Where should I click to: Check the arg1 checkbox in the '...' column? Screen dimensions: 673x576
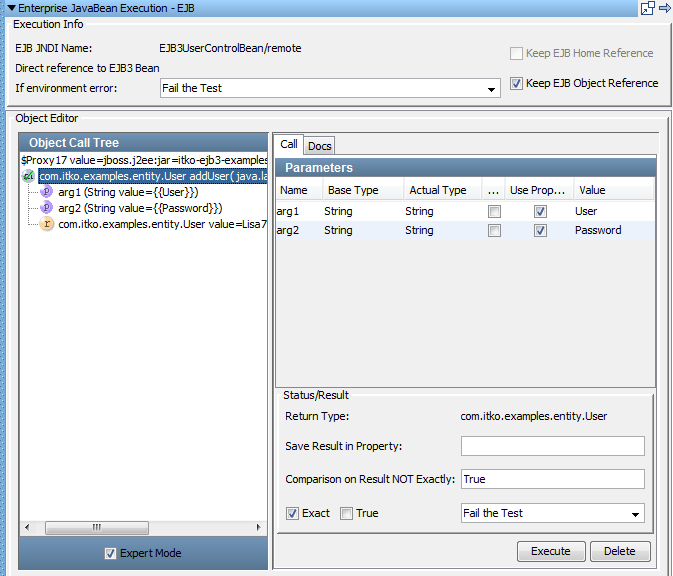pos(494,211)
